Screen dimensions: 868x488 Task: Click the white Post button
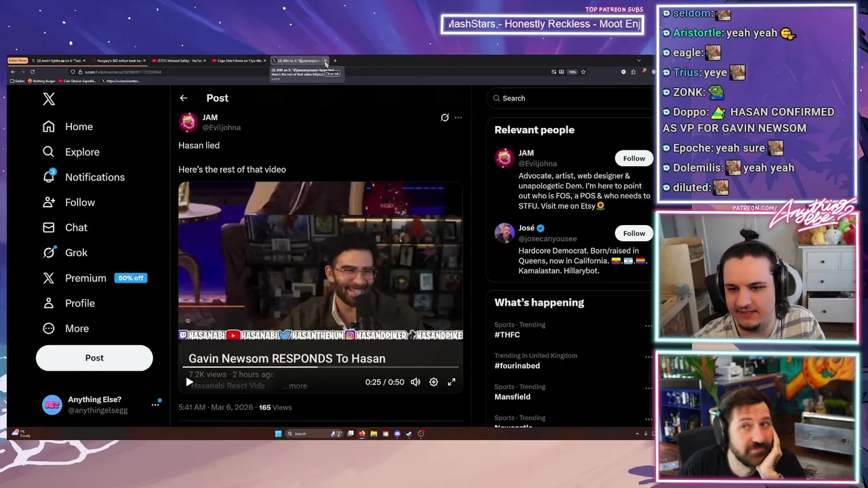[94, 358]
